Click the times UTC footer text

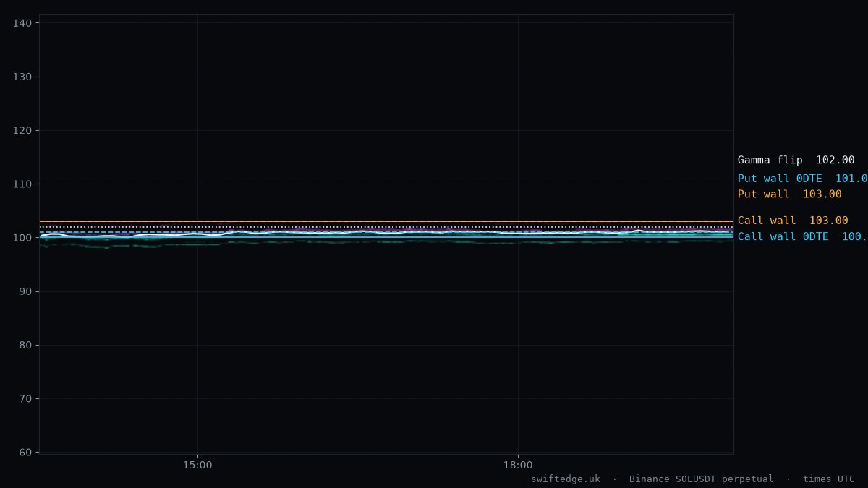point(829,479)
